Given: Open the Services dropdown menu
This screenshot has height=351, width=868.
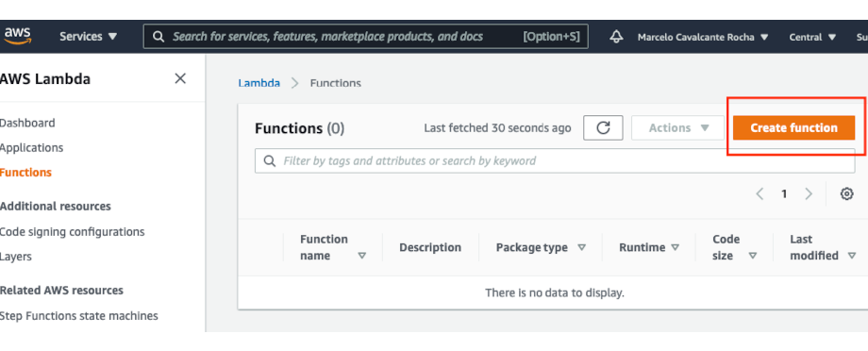Looking at the screenshot, I should (89, 37).
